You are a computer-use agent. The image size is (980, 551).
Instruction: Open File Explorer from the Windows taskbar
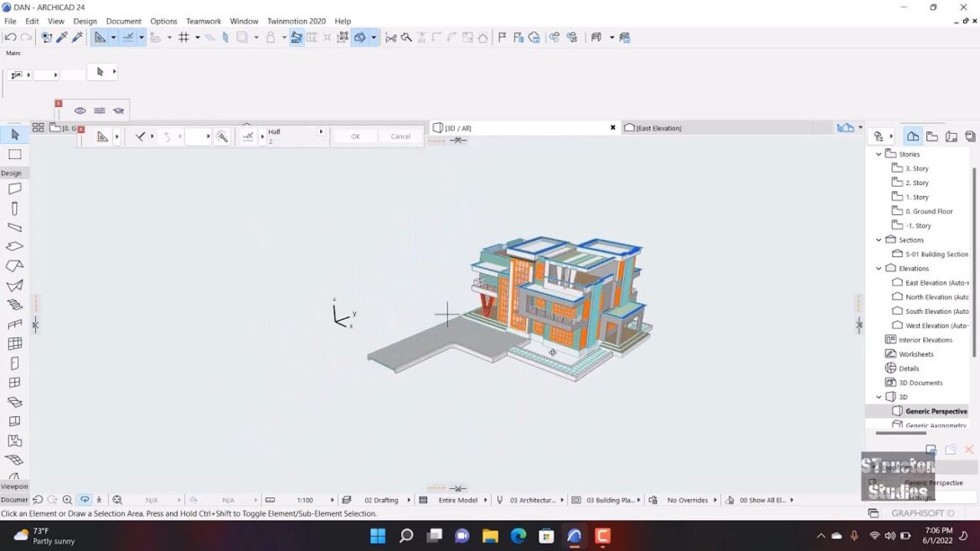[490, 536]
